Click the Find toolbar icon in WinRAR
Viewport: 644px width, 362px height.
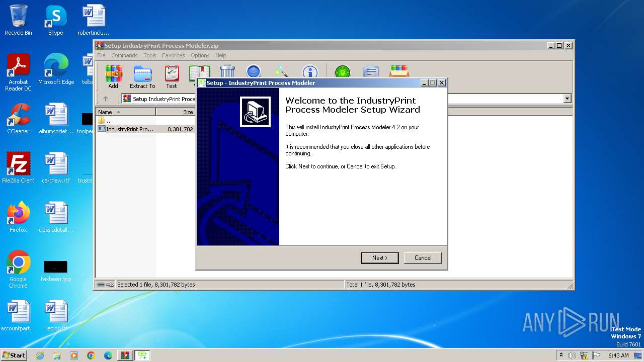pos(254,71)
